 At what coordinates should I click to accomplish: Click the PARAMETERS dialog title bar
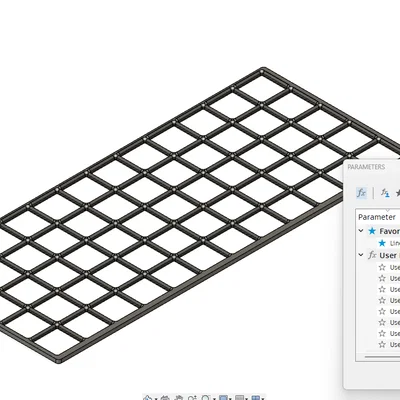[x=372, y=167]
